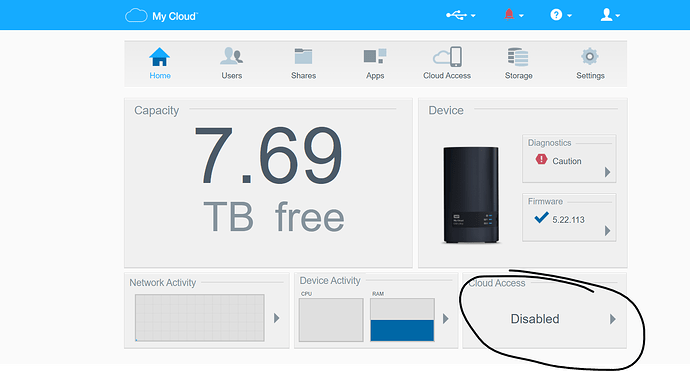Open Cloud Access Disabled status arrow

[x=613, y=319]
